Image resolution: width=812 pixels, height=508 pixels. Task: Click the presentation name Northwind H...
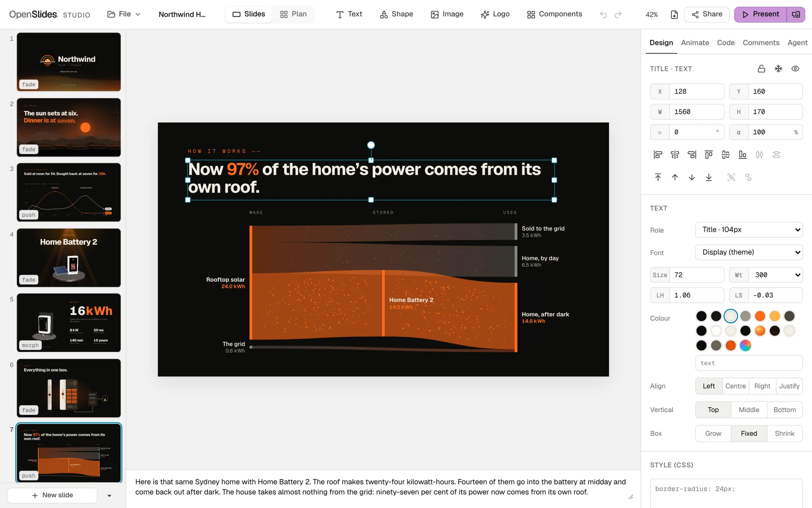182,15
